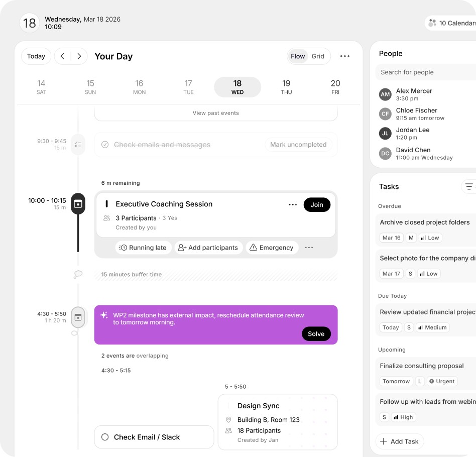Open the 10 Calendars selector
The height and width of the screenshot is (457, 476).
coord(451,23)
